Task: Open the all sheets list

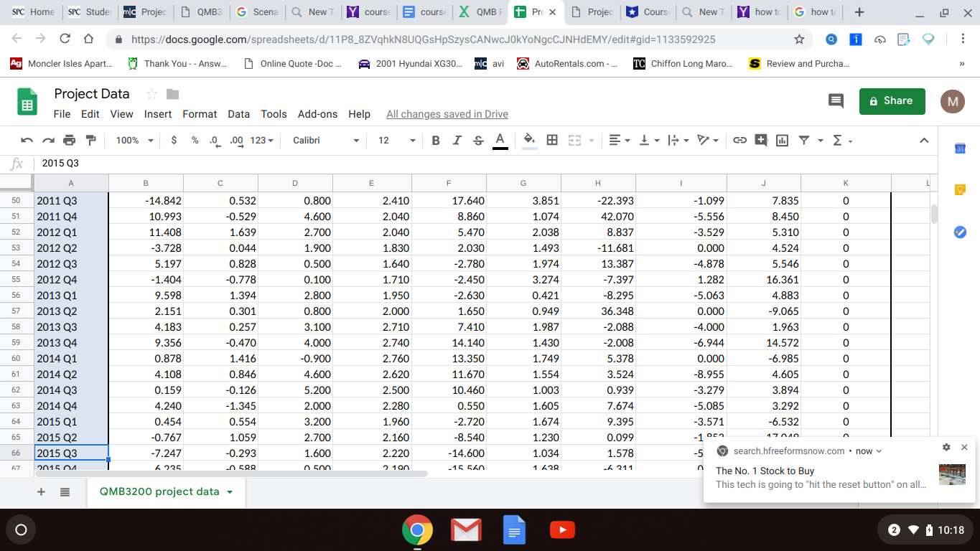Action: click(x=65, y=492)
